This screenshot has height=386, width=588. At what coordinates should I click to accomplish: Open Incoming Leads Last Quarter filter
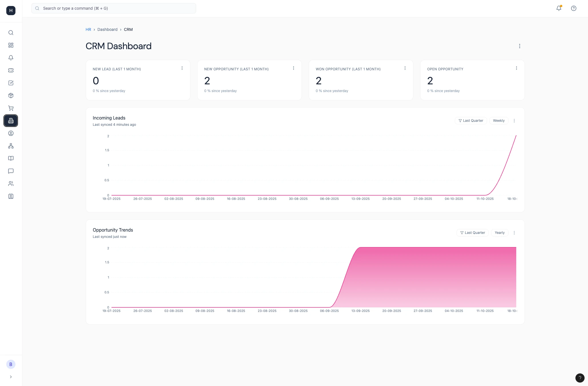(x=471, y=121)
